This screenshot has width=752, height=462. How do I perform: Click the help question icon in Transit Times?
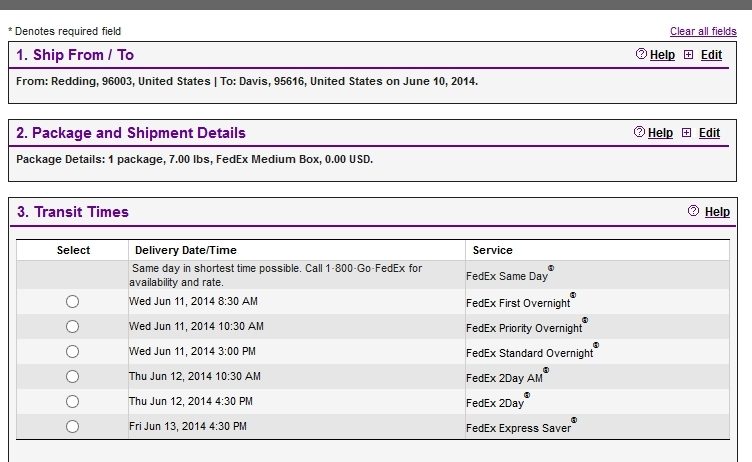tap(693, 212)
